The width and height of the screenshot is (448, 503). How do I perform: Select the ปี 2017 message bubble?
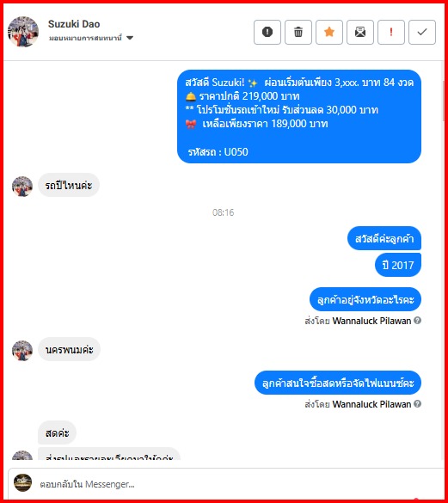[398, 265]
